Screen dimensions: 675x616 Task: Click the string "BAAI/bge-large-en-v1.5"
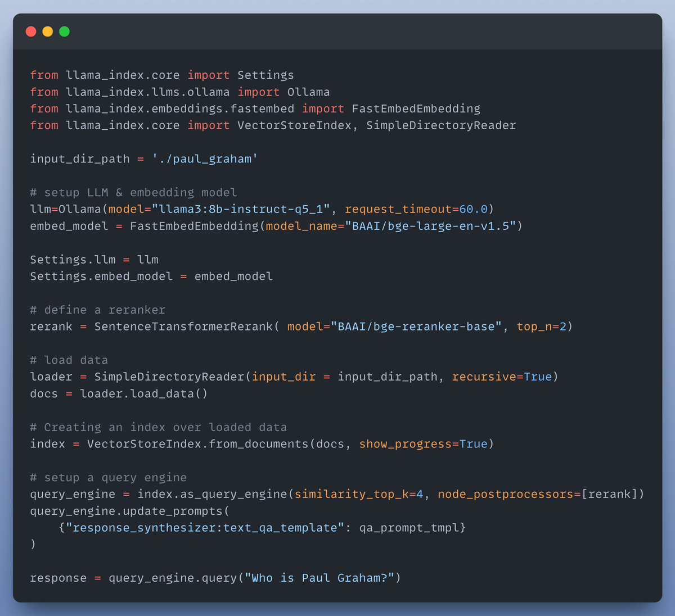pyautogui.click(x=430, y=226)
